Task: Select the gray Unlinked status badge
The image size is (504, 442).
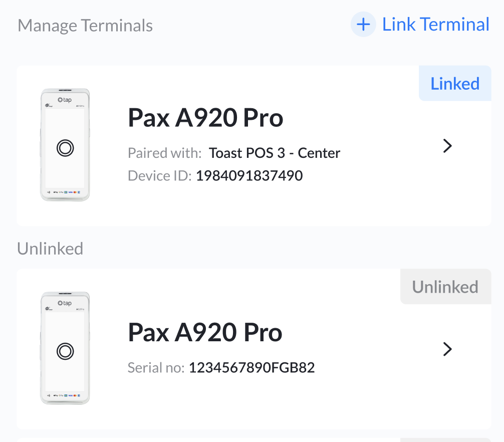Action: 445,287
